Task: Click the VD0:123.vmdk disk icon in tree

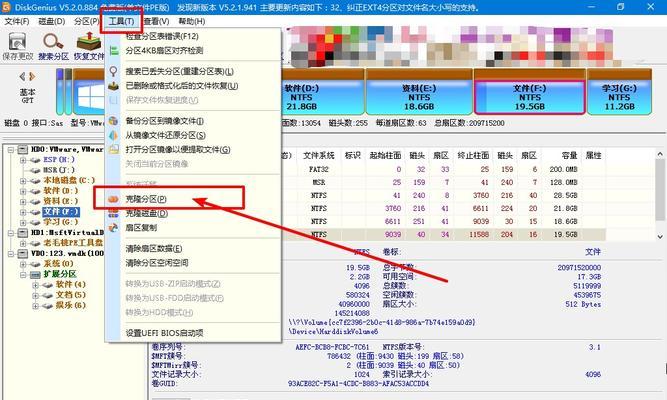Action: 23,254
